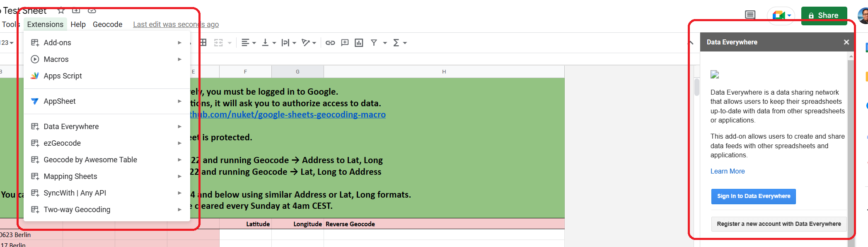The image size is (868, 247).
Task: Open the horizontal align dropdown
Action: (249, 42)
